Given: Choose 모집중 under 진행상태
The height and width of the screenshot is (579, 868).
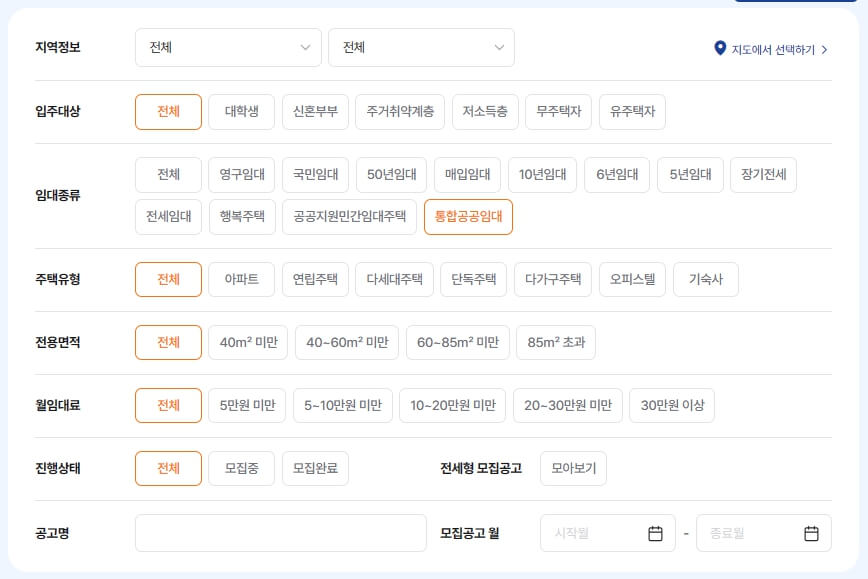Looking at the screenshot, I should coord(240,468).
